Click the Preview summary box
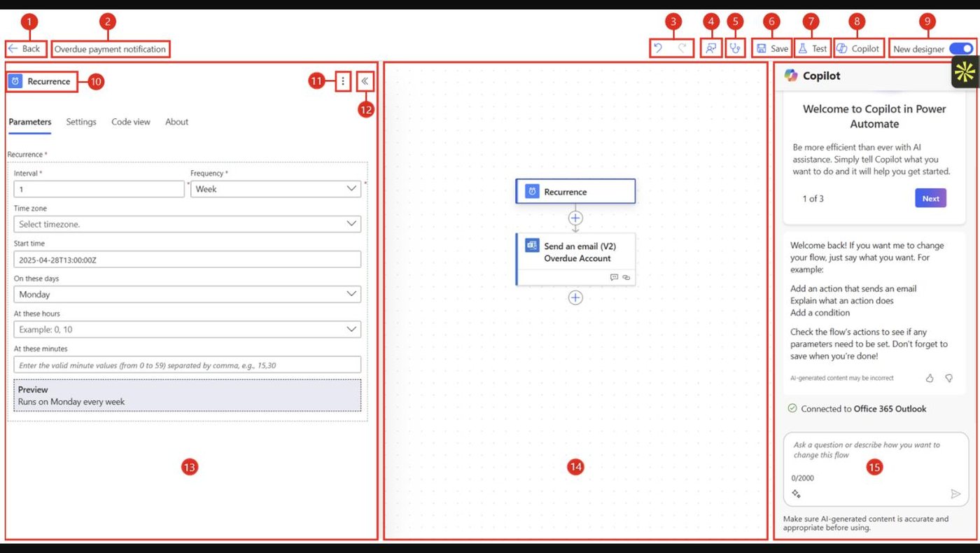 188,395
